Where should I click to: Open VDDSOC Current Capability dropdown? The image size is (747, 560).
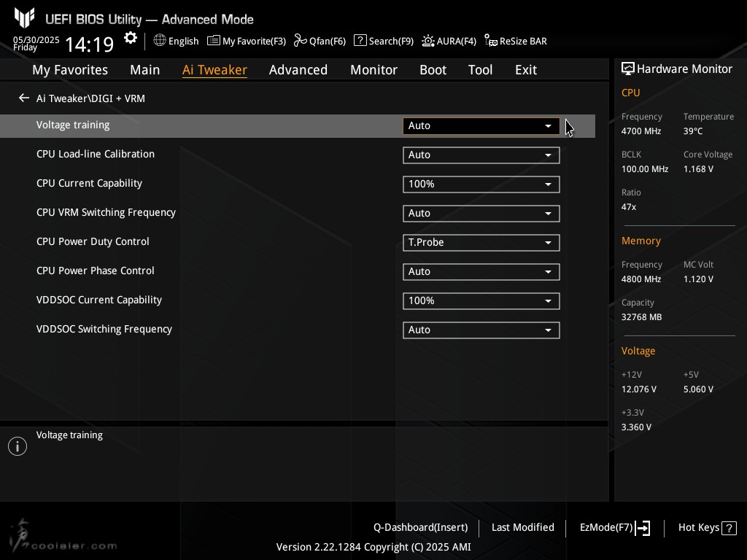(481, 301)
